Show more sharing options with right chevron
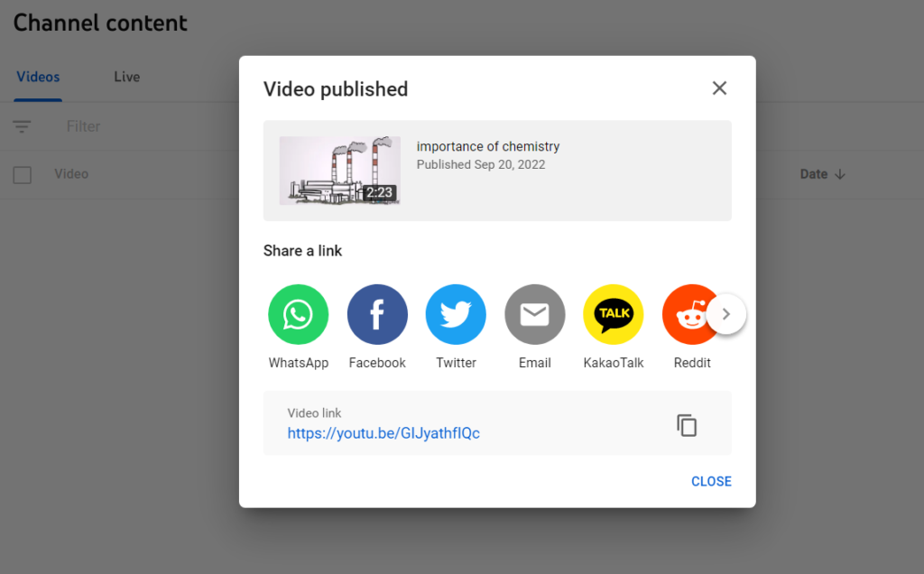The width and height of the screenshot is (924, 574). 726,314
